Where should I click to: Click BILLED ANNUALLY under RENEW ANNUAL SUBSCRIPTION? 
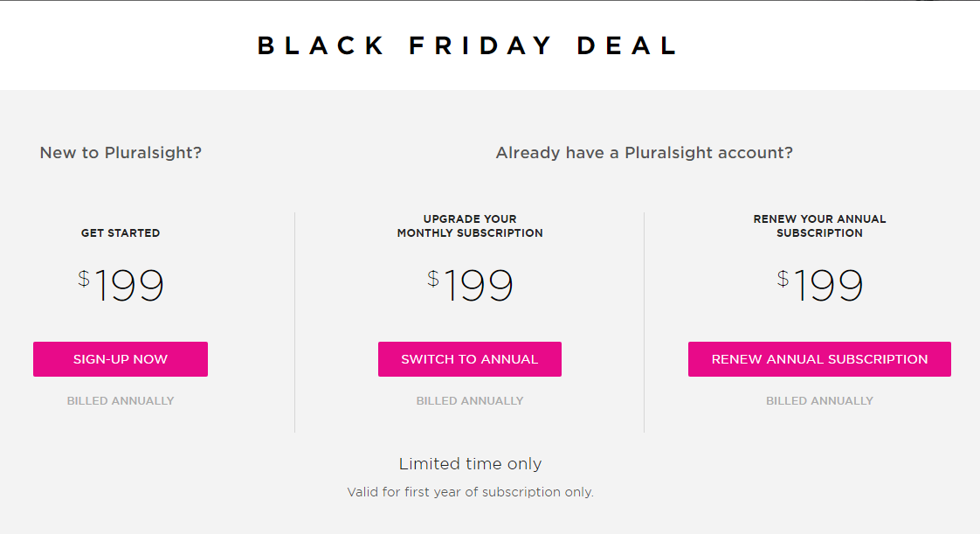coord(819,401)
